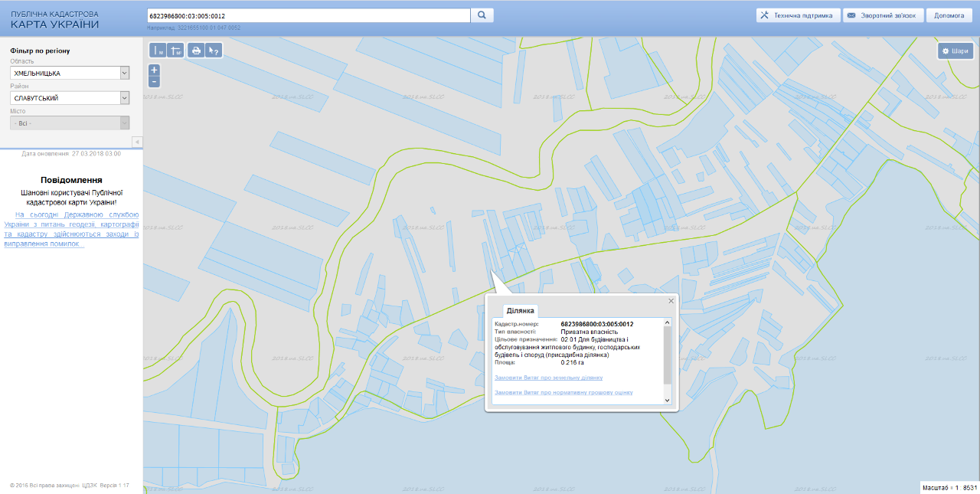Screen dimensions: 980x494
Task: Click the magnifier search button
Action: click(x=482, y=15)
